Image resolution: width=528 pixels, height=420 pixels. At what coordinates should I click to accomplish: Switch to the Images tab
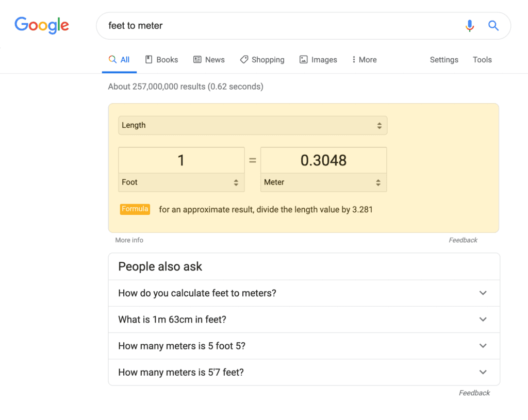click(x=318, y=60)
